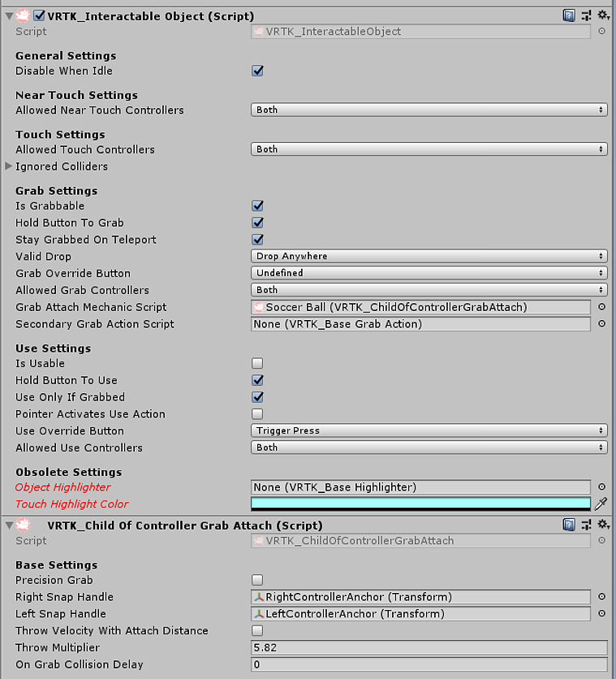Collapse the VRTK_Interactable Object component
The image size is (616, 679).
coord(9,16)
